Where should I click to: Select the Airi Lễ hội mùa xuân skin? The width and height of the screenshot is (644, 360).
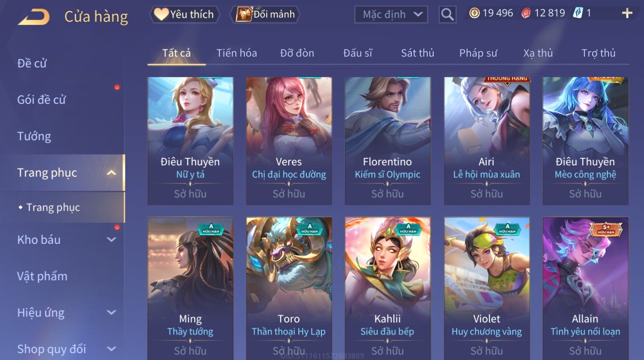click(487, 140)
